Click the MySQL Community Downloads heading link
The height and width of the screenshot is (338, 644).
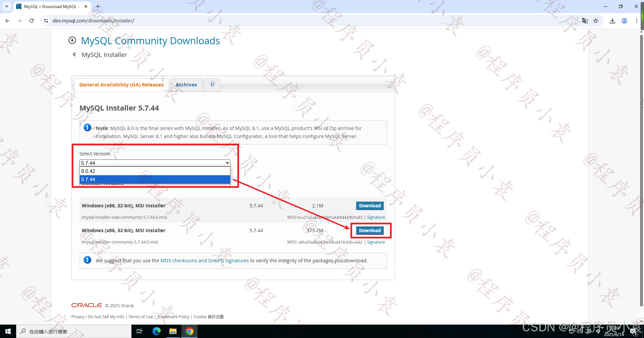(150, 41)
